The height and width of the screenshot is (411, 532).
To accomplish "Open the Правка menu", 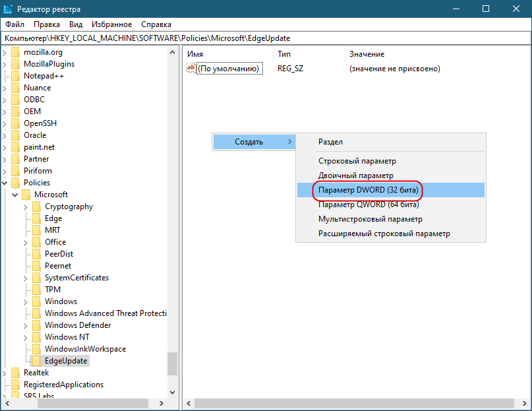I will coord(47,24).
